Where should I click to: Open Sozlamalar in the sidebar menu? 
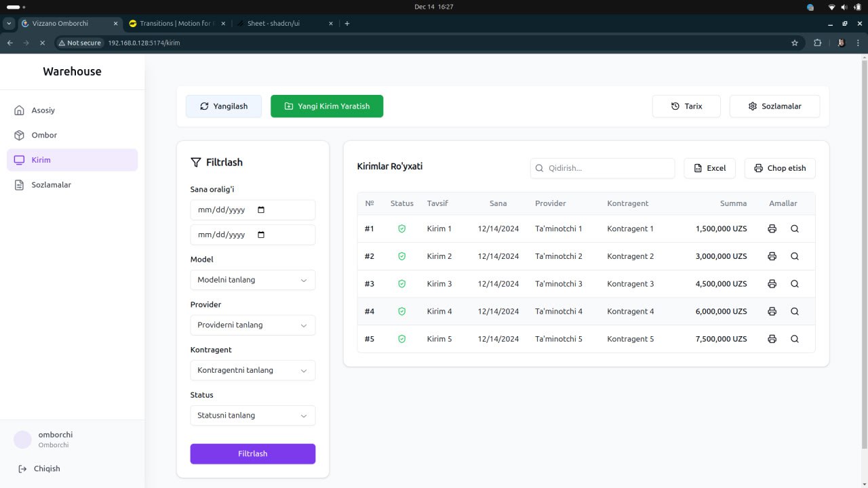coord(51,185)
